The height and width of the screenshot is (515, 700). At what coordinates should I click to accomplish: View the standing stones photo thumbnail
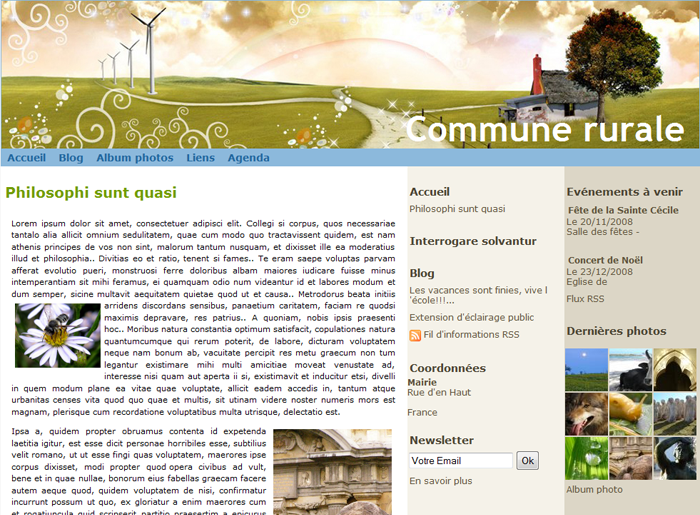pyautogui.click(x=675, y=414)
